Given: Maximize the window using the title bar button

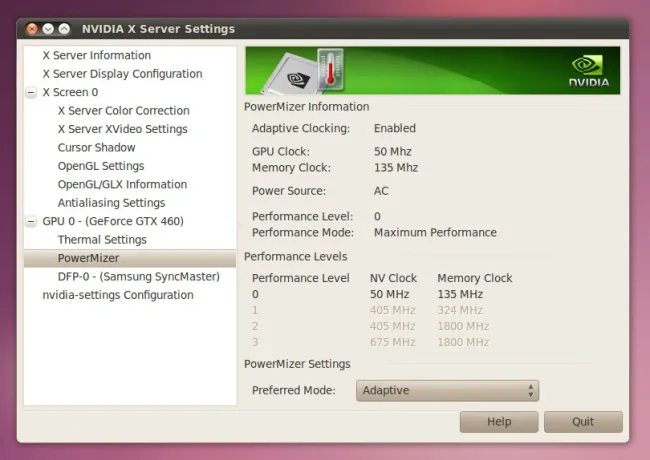Looking at the screenshot, I should point(64,29).
